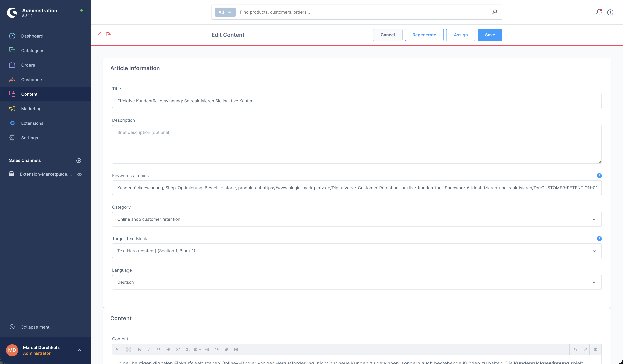Click the italic formatting icon
623x364 pixels.
[149, 349]
